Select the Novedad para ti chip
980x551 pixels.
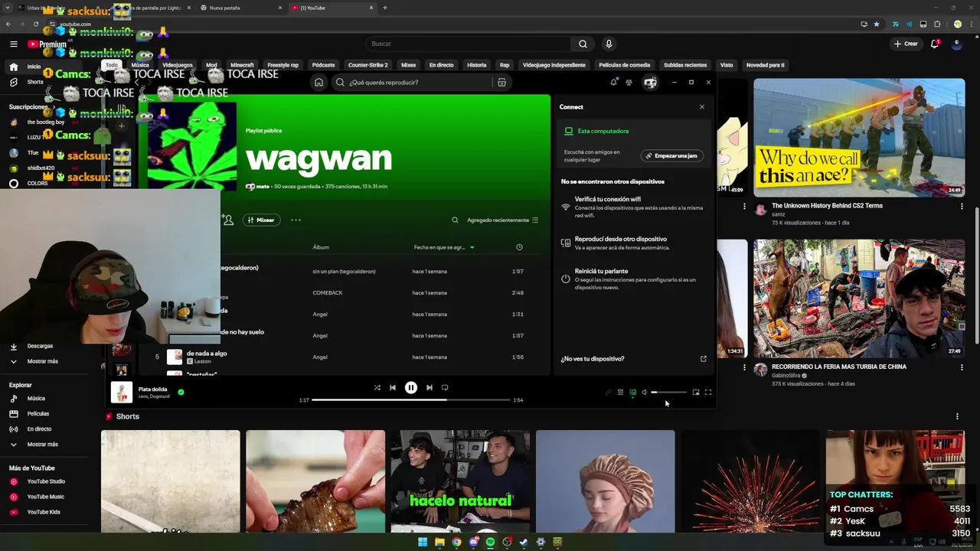(x=766, y=65)
